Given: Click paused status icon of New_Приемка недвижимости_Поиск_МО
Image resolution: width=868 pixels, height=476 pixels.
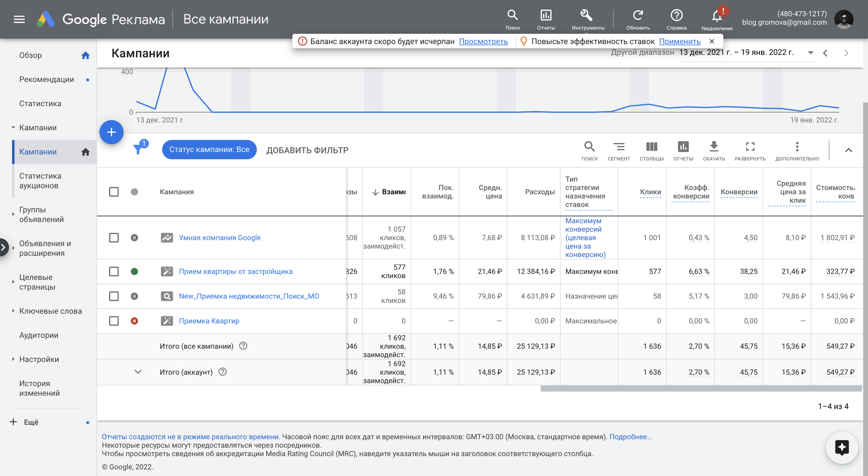Looking at the screenshot, I should tap(134, 296).
